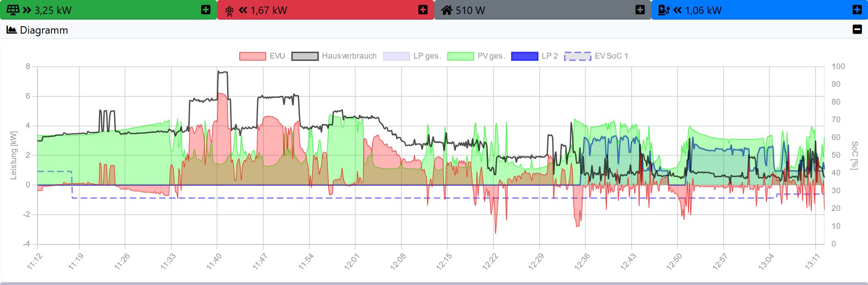The height and width of the screenshot is (285, 868).
Task: Click the blue LP 2 color swatch
Action: (524, 56)
